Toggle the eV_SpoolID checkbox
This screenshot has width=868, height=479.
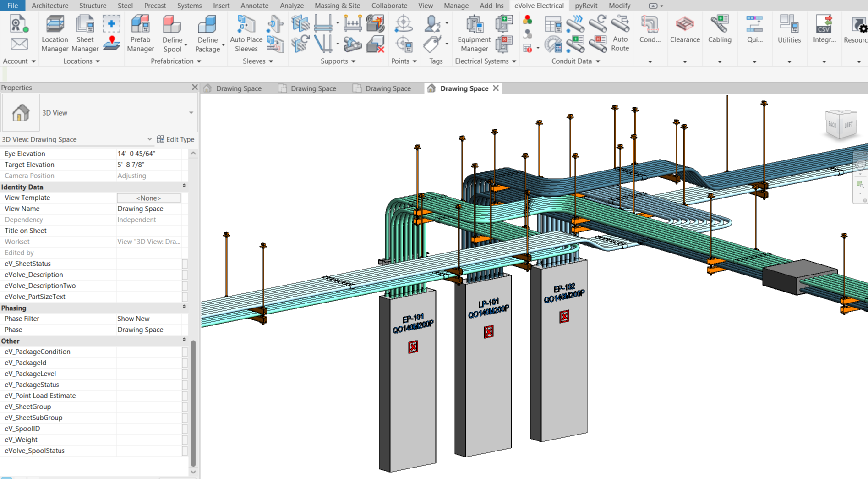click(185, 429)
